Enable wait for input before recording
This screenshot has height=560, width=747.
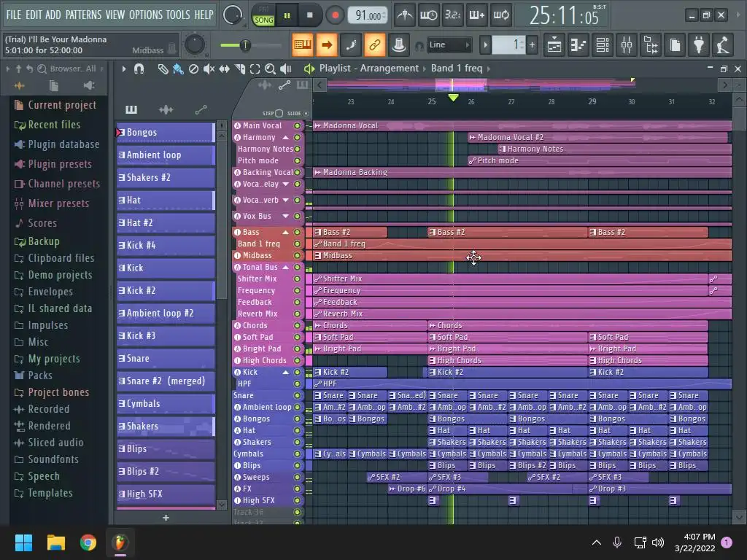[x=428, y=15]
